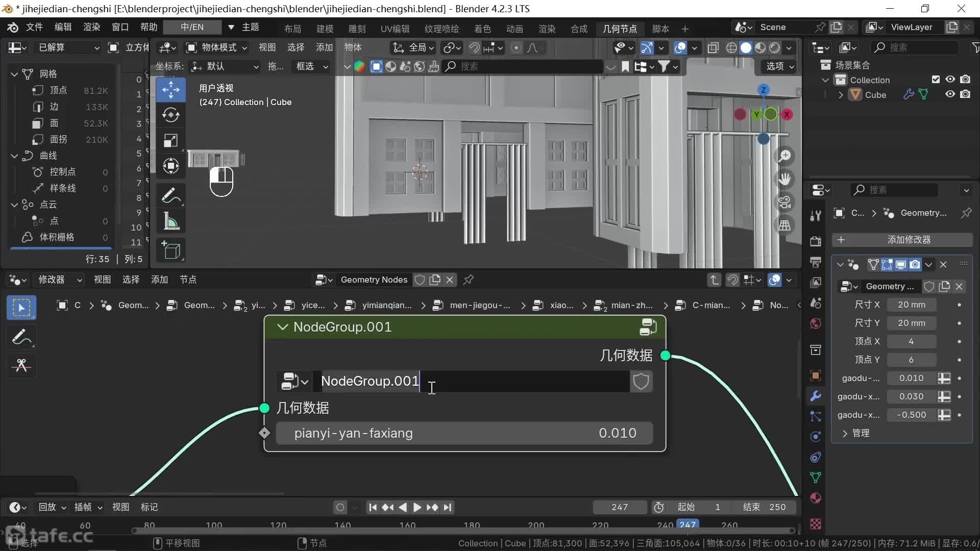Click the pianyi-yan-faxiang value slider
This screenshot has height=551, width=980.
tap(464, 433)
